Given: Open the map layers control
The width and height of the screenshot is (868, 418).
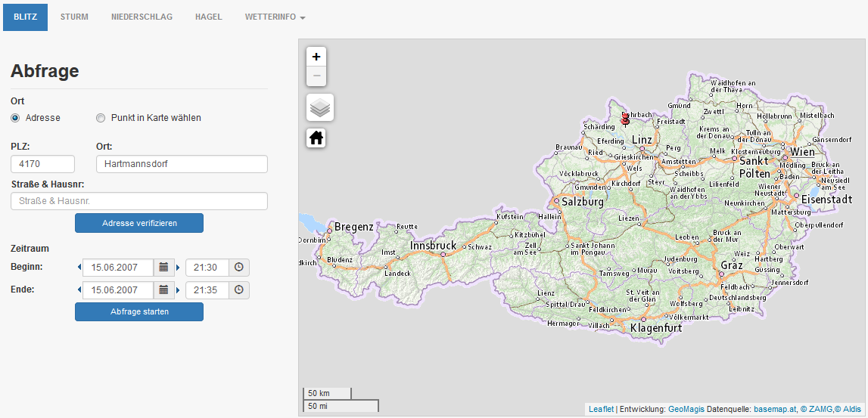Looking at the screenshot, I should [320, 108].
